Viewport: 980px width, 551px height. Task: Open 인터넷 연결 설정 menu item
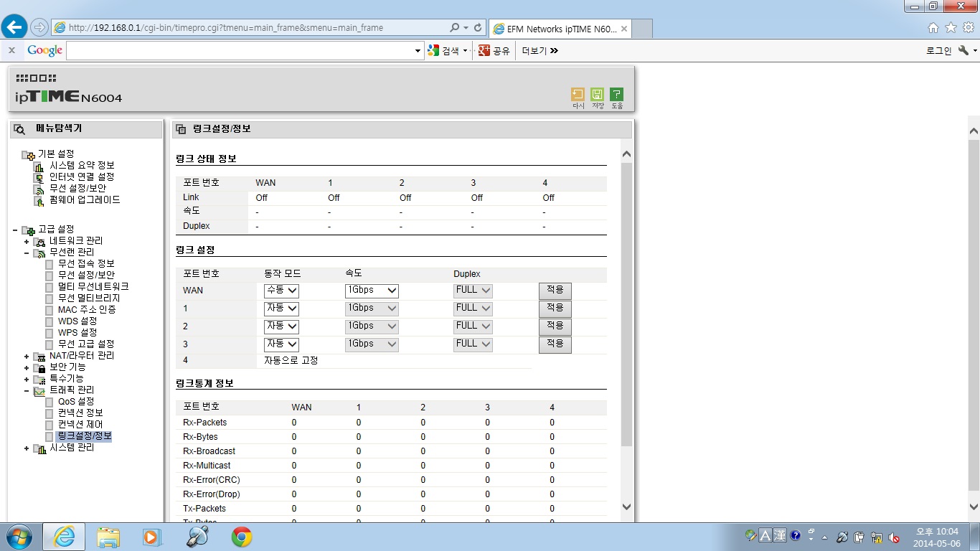point(82,176)
